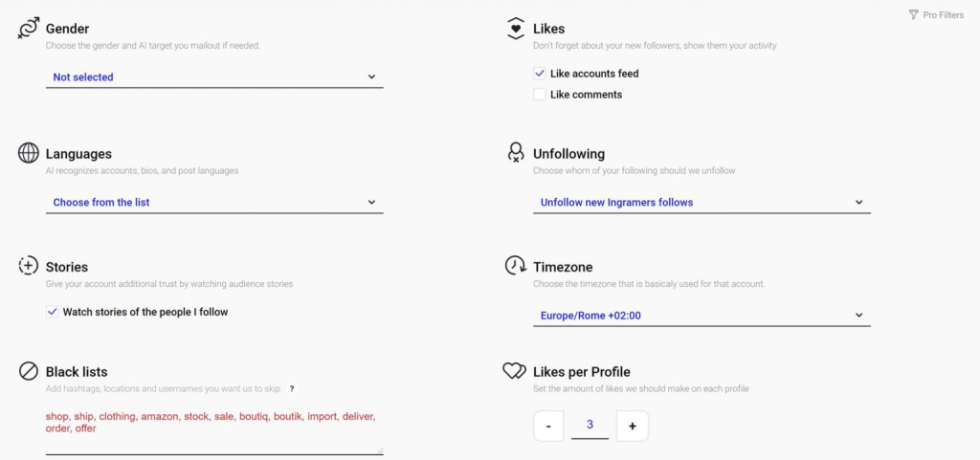980x460 pixels.
Task: Click the Stories dashed circle plus icon
Action: (28, 266)
